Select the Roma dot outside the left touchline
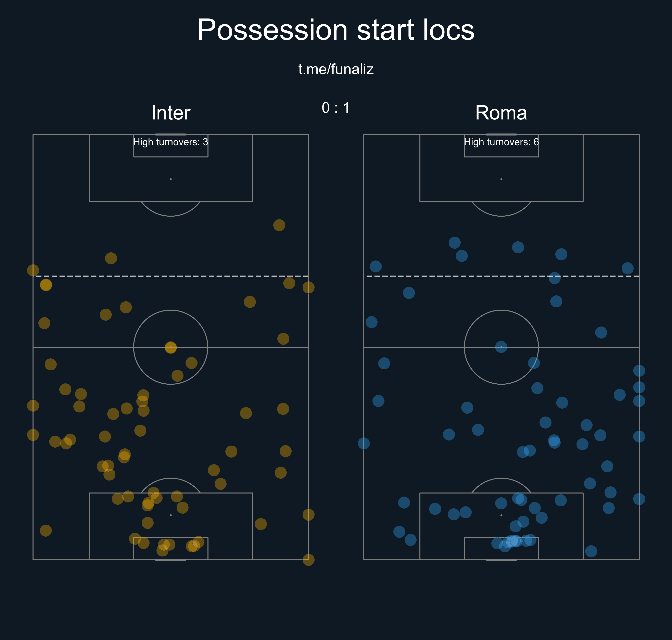This screenshot has width=672, height=640. [x=364, y=444]
